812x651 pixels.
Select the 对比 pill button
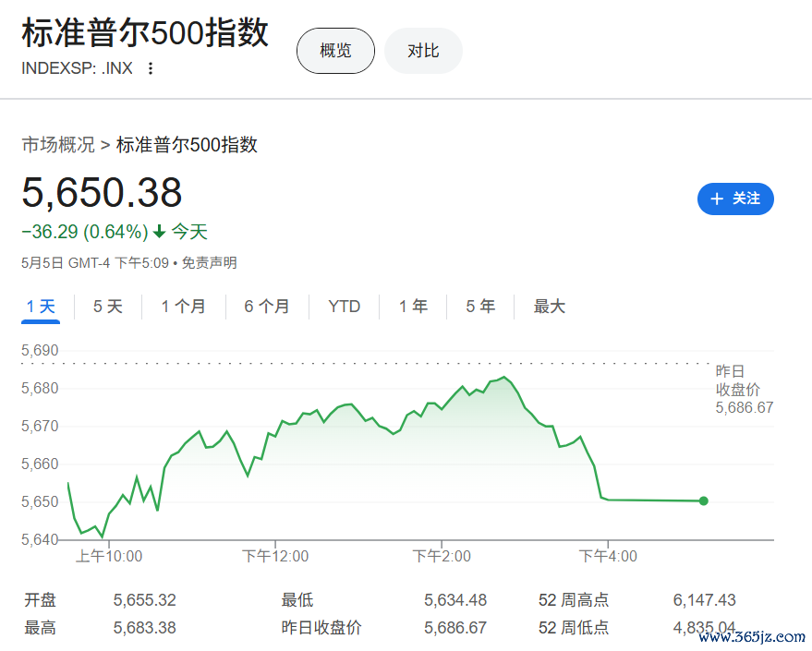click(x=423, y=51)
